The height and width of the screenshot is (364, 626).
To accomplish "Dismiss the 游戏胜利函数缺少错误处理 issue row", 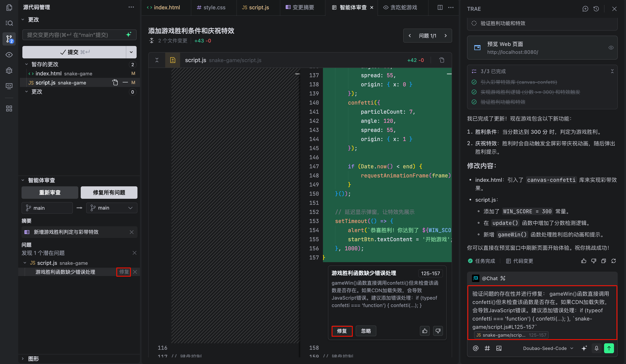I will pyautogui.click(x=135, y=272).
